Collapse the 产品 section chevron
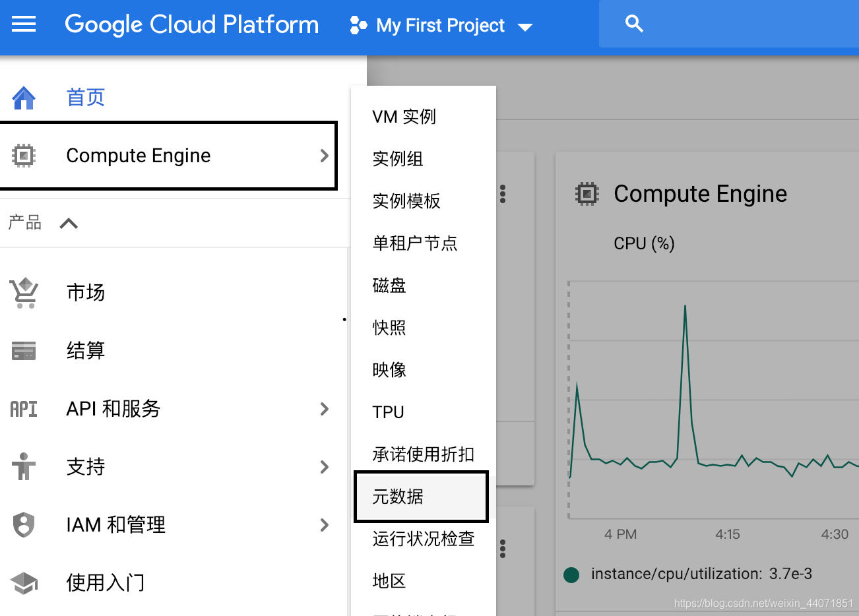The height and width of the screenshot is (616, 859). point(69,224)
